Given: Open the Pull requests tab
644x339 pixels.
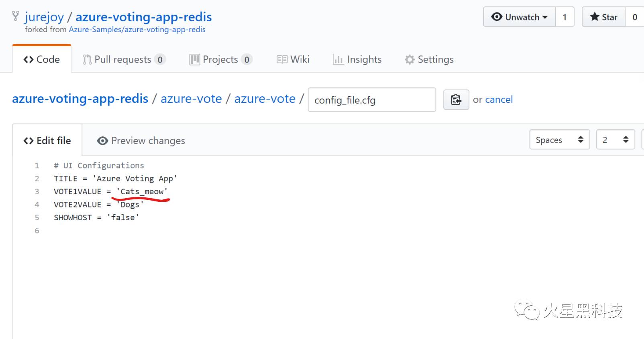Looking at the screenshot, I should (124, 59).
